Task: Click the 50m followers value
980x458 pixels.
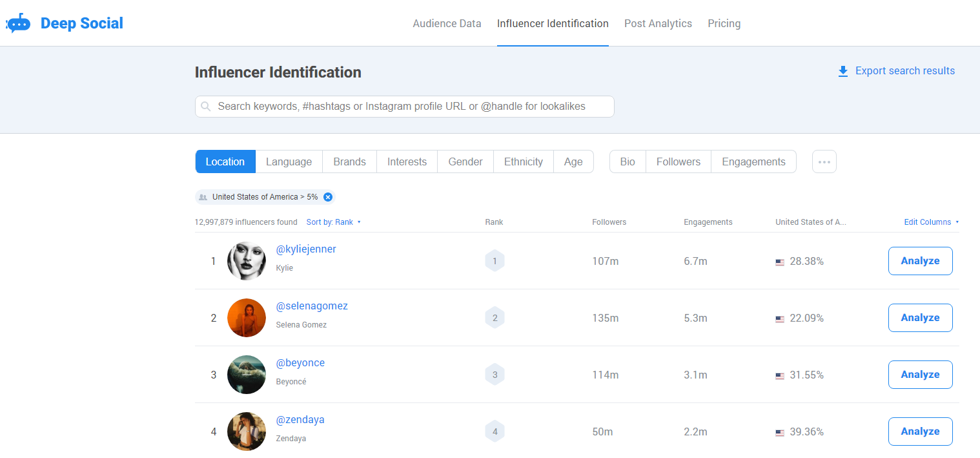Action: 602,432
